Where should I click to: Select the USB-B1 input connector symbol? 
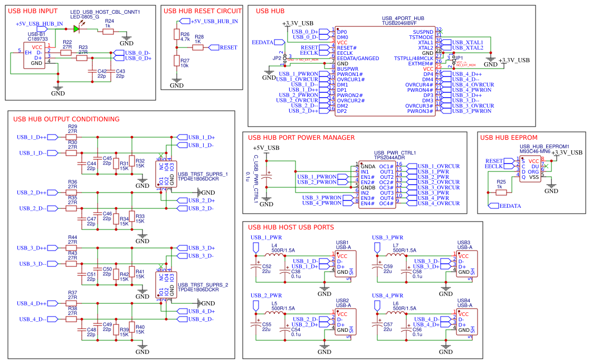36,55
